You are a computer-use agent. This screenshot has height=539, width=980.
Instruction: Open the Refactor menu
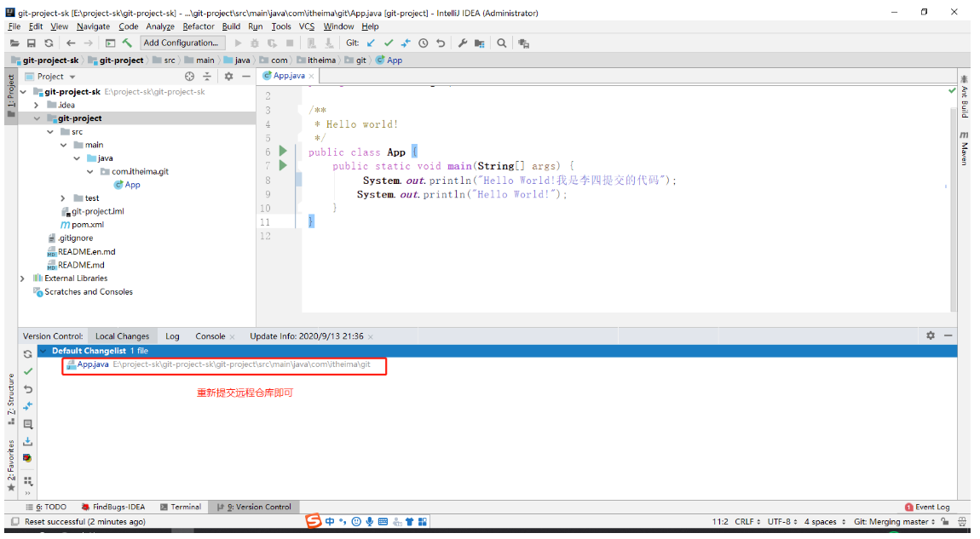(x=198, y=26)
